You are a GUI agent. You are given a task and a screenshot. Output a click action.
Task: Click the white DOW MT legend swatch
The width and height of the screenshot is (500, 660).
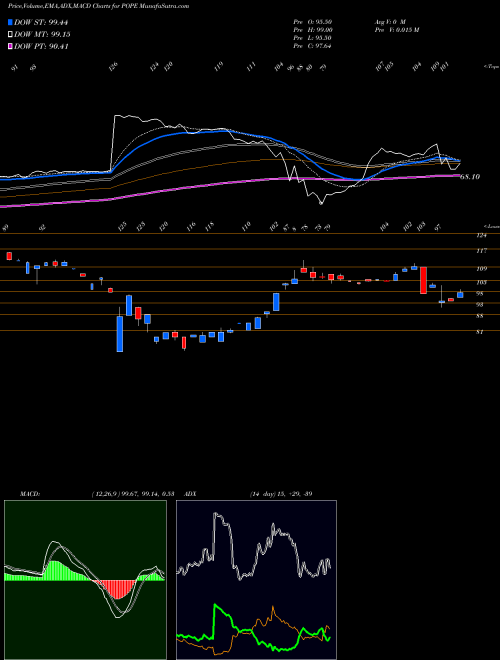(10, 35)
